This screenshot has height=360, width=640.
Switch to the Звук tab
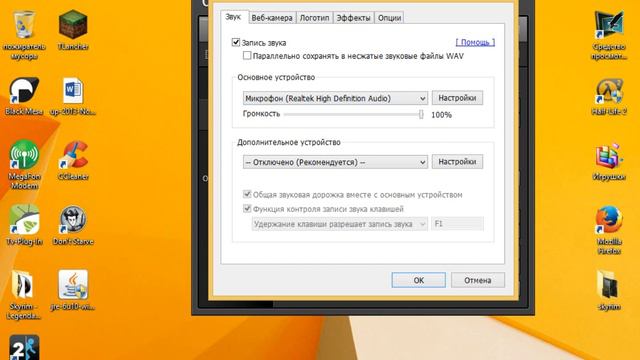(x=233, y=17)
